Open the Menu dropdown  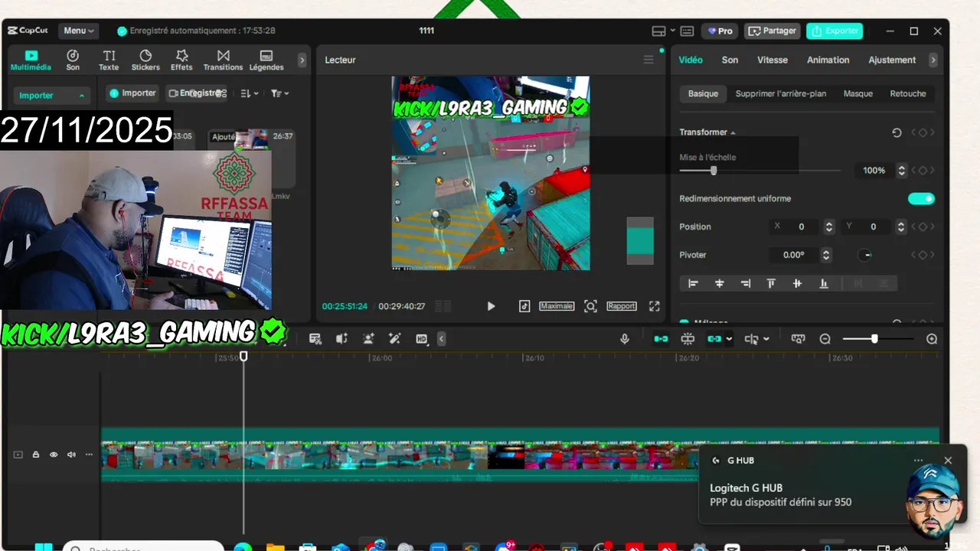(79, 31)
